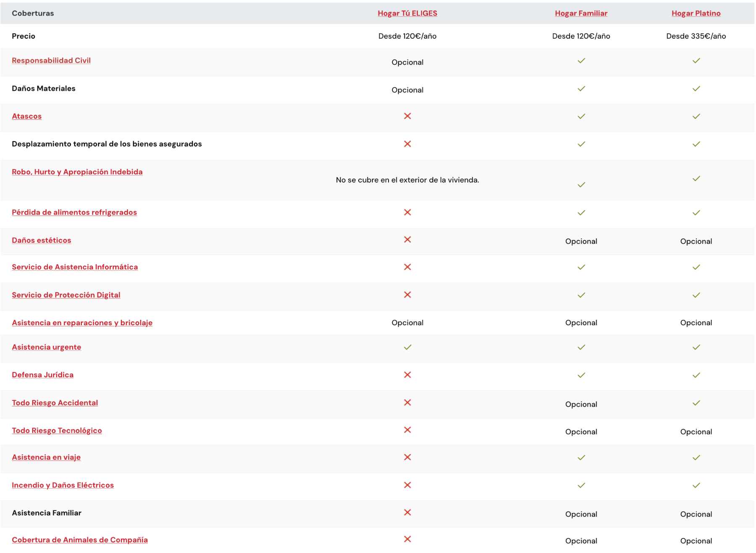Open Incendio y Daños Eléctricos link
This screenshot has width=756, height=553.
63,485
